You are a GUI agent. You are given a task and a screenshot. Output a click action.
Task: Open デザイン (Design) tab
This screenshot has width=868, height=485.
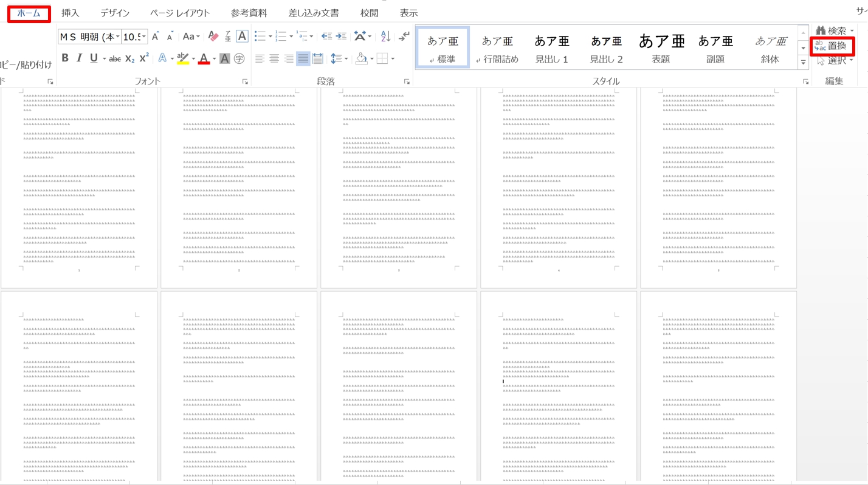115,13
